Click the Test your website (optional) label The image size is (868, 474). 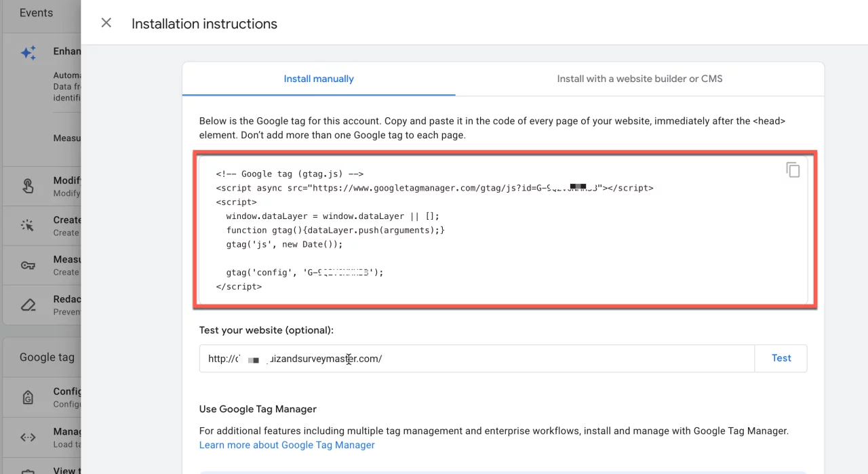(x=267, y=330)
